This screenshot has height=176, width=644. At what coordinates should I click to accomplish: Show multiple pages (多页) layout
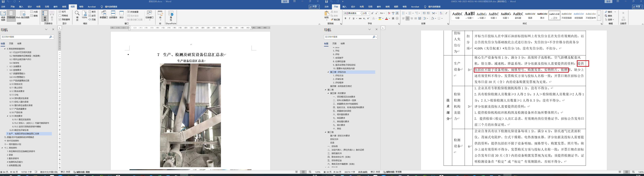92,16
